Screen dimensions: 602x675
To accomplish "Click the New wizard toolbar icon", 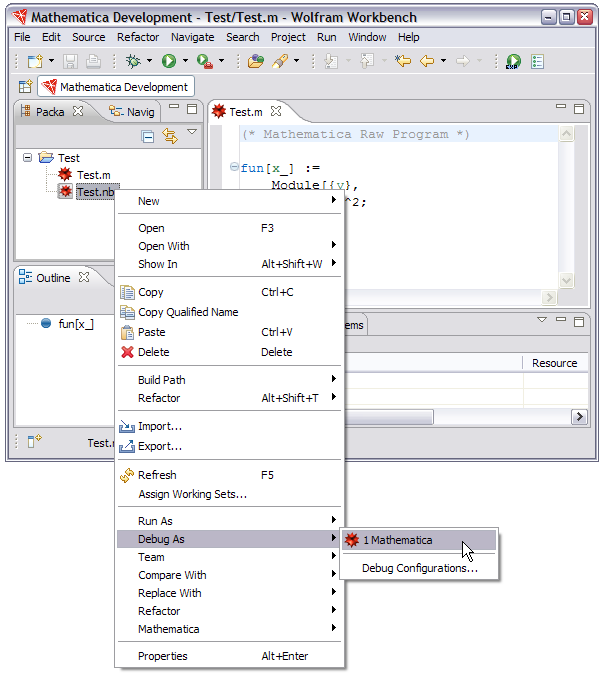I will (x=35, y=61).
